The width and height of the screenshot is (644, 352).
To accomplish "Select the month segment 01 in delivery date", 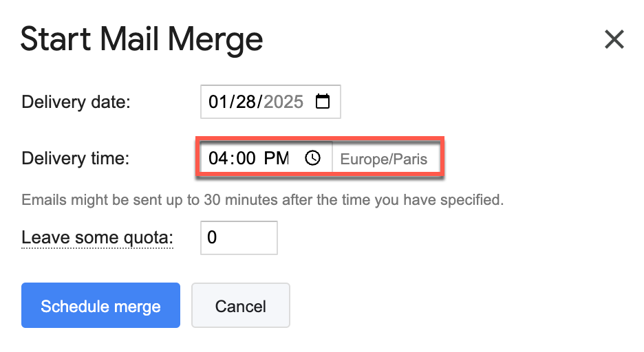I will point(217,102).
